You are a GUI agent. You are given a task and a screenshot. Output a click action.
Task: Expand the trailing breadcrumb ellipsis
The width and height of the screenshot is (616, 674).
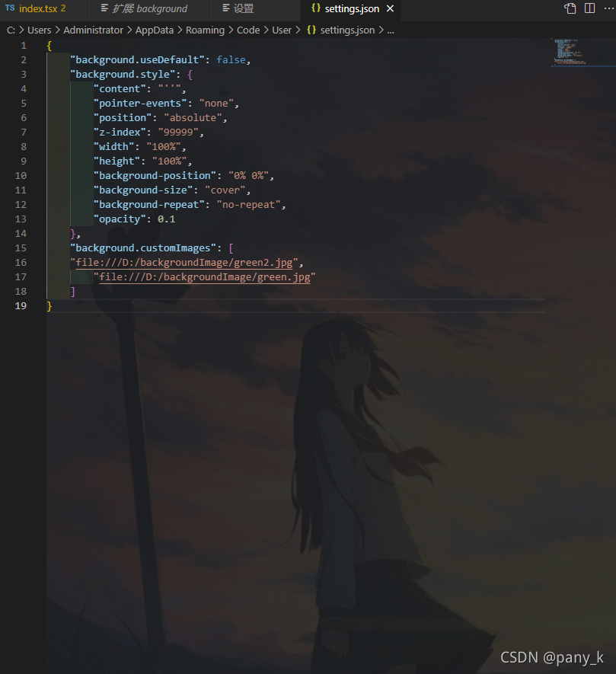[x=391, y=30]
